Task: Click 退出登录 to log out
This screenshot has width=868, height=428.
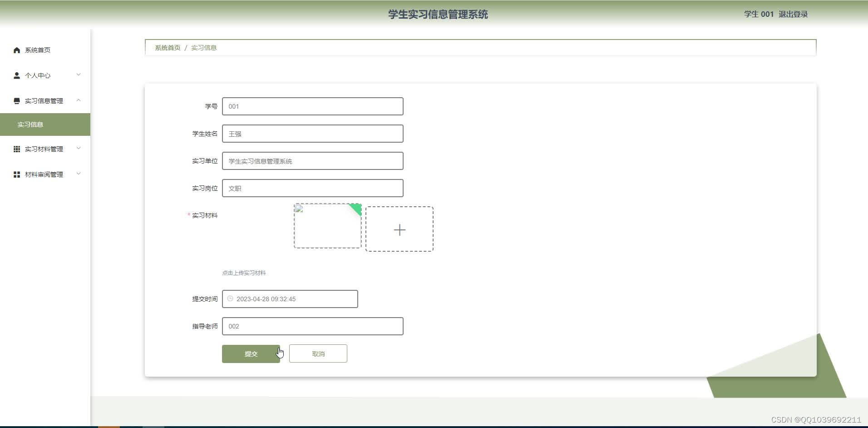Action: (x=793, y=14)
